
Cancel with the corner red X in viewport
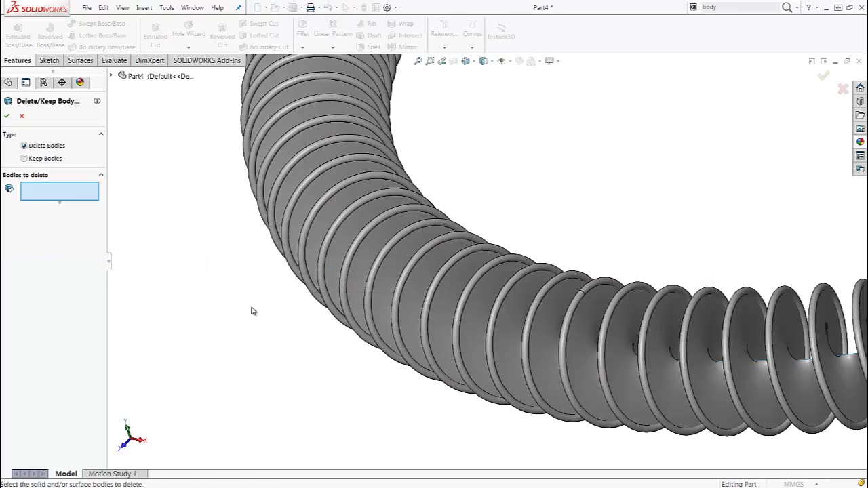tap(843, 89)
